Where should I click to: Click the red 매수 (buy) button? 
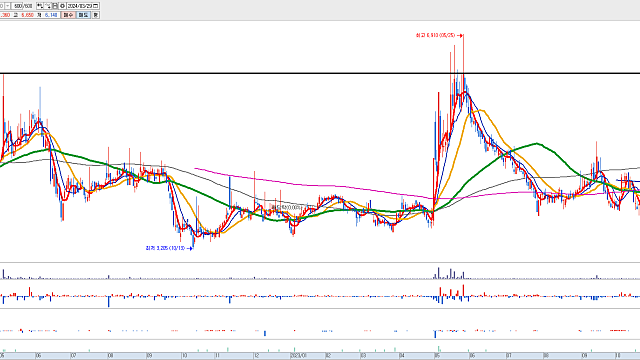pyautogui.click(x=68, y=15)
